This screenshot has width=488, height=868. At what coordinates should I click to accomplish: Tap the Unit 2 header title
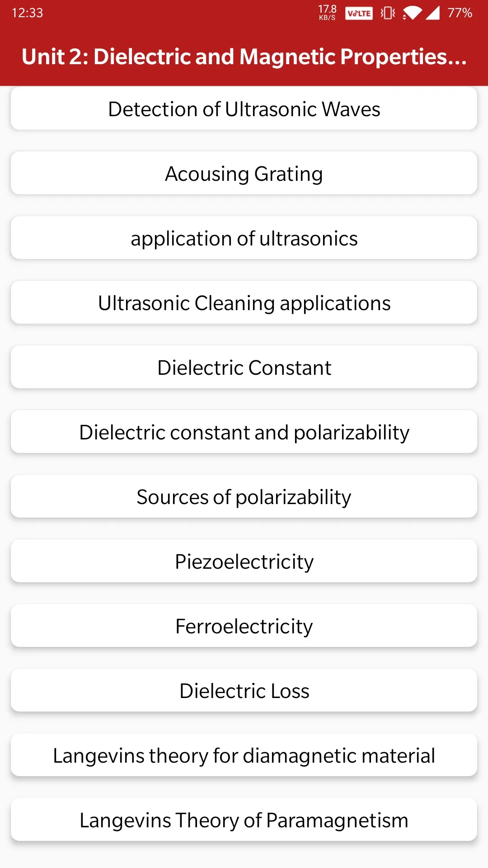[x=244, y=57]
